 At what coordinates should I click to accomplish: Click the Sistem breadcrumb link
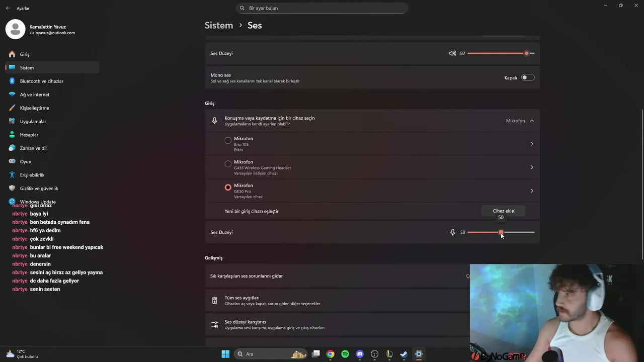click(x=219, y=25)
